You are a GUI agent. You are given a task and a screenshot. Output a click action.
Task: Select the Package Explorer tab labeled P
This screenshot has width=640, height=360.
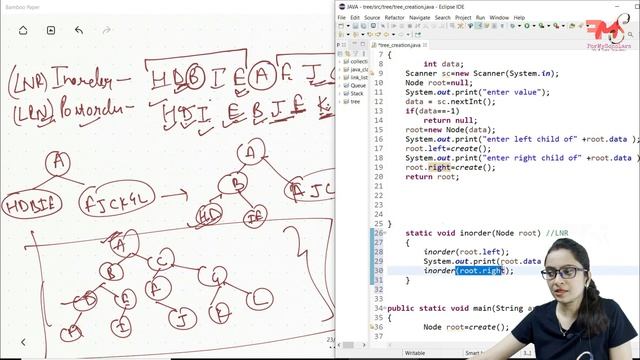pos(341,45)
